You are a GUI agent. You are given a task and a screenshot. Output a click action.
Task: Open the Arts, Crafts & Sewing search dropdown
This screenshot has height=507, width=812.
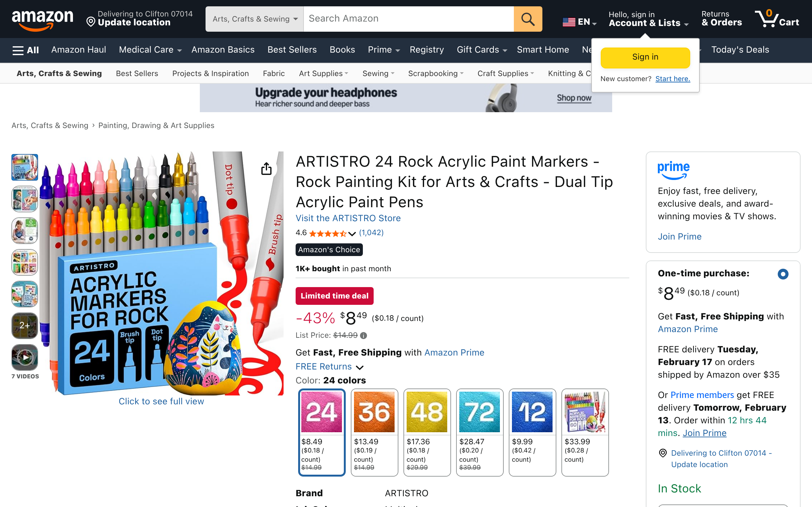255,19
